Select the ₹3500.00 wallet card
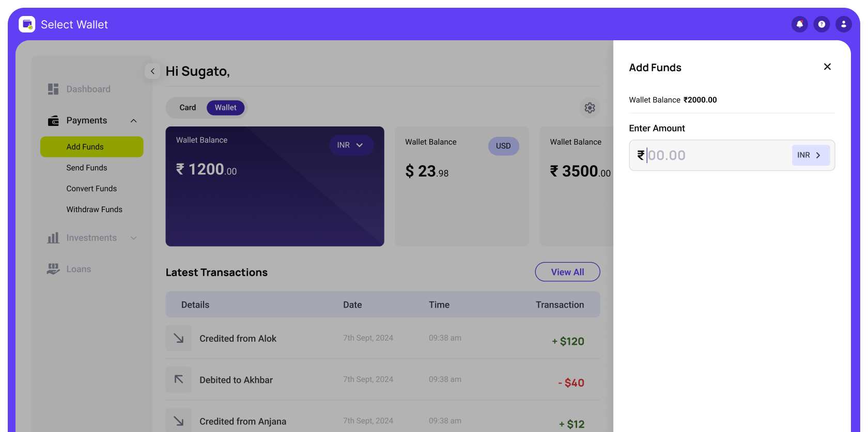 pos(577,186)
